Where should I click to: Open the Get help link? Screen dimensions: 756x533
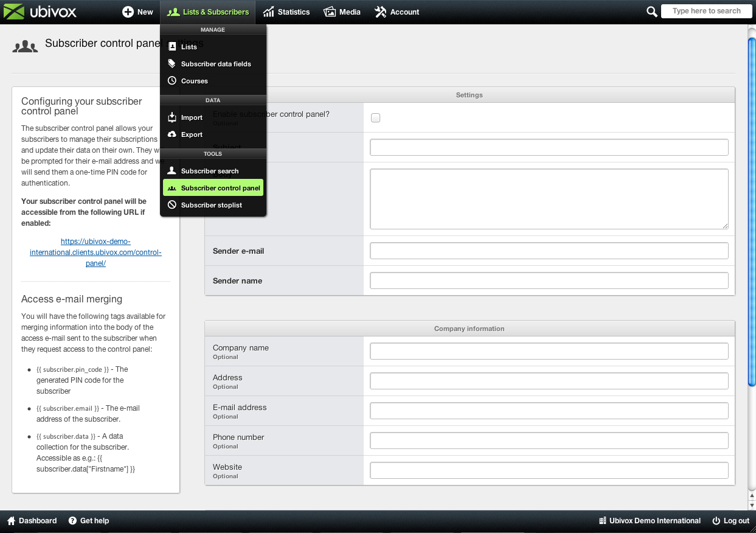[89, 521]
